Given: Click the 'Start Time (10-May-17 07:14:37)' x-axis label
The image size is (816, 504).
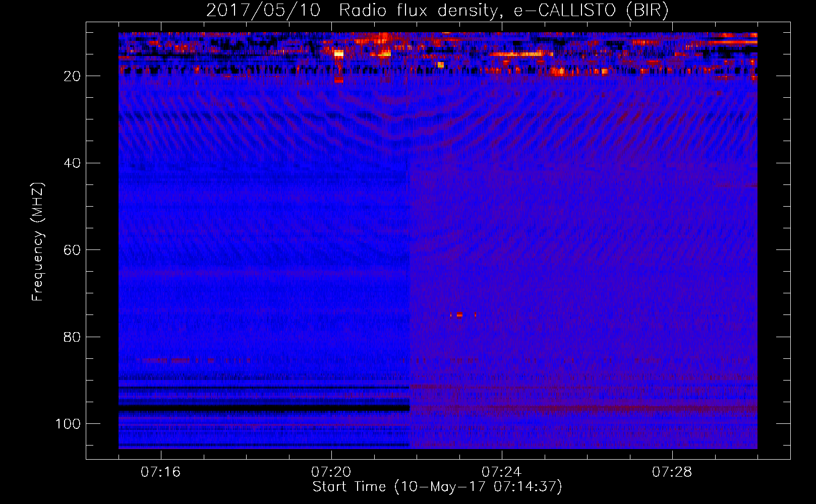Looking at the screenshot, I should (x=437, y=487).
